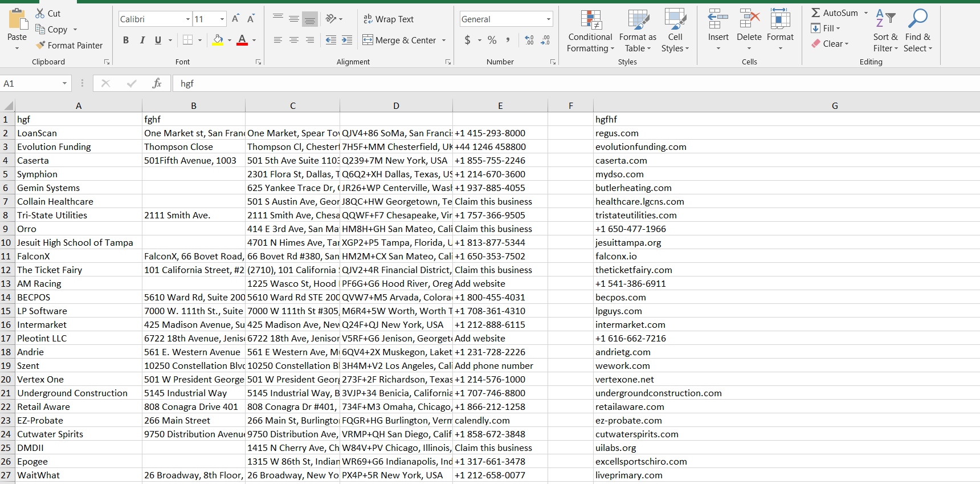
Task: Toggle Wrap Text
Action: (x=389, y=19)
